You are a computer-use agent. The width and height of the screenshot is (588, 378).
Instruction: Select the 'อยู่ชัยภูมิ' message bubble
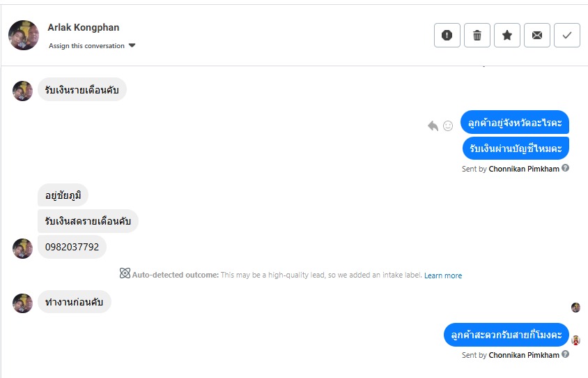pos(63,195)
